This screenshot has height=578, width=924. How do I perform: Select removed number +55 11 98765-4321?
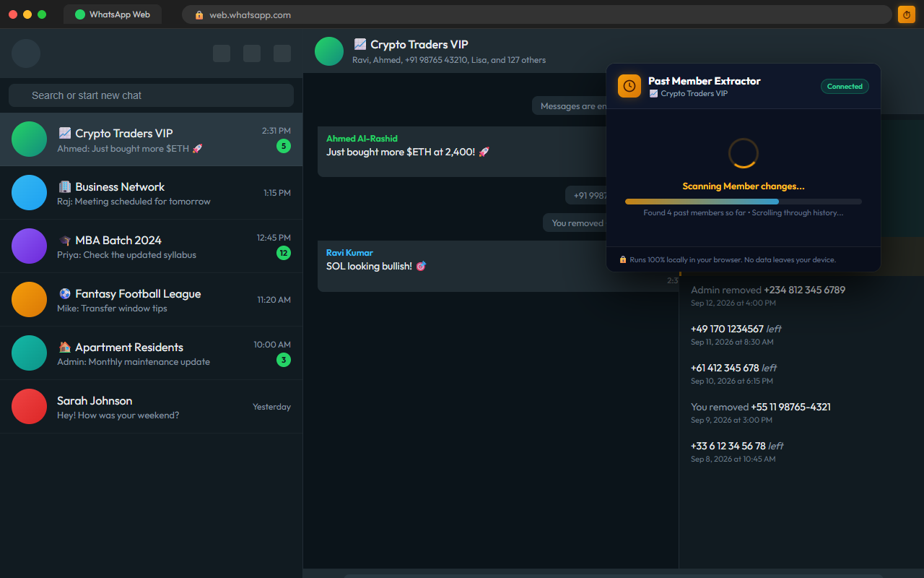[x=790, y=407]
